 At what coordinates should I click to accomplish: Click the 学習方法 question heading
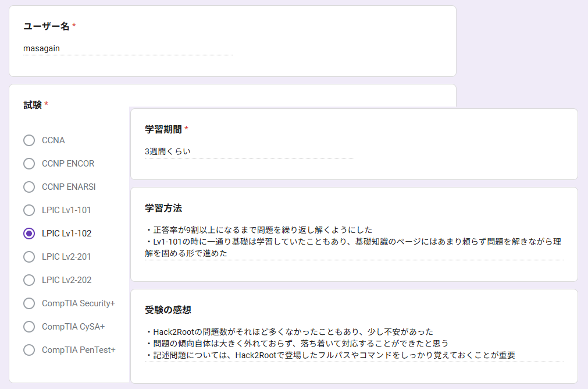click(x=163, y=208)
